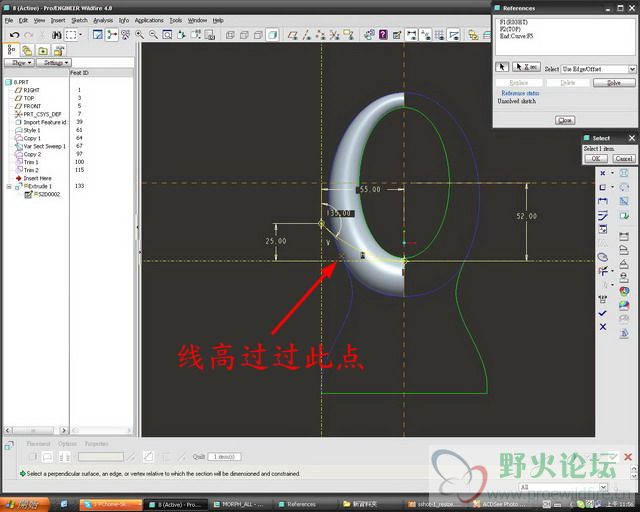The image size is (640, 512).
Task: Collapse the Extrude 1 tree node
Action: click(x=9, y=187)
